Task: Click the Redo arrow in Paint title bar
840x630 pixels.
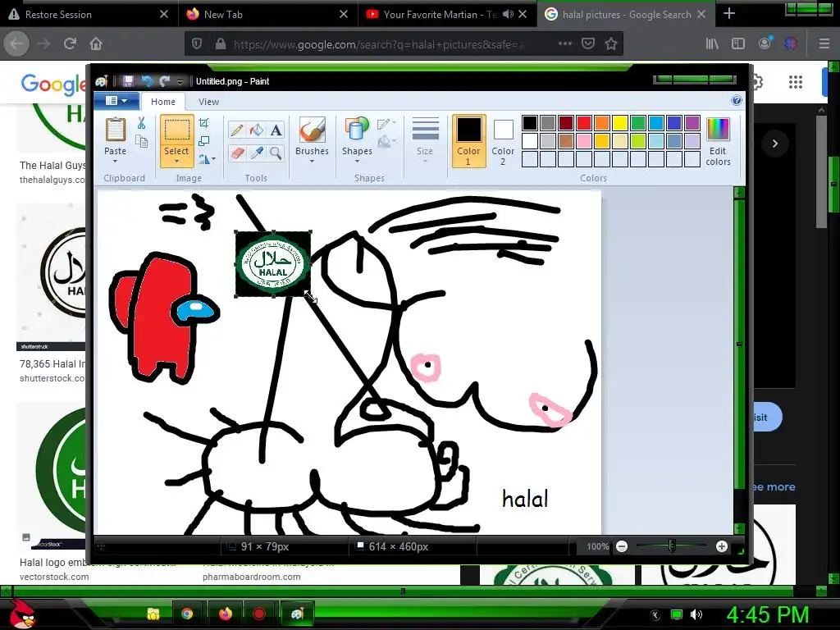Action: pyautogui.click(x=164, y=81)
